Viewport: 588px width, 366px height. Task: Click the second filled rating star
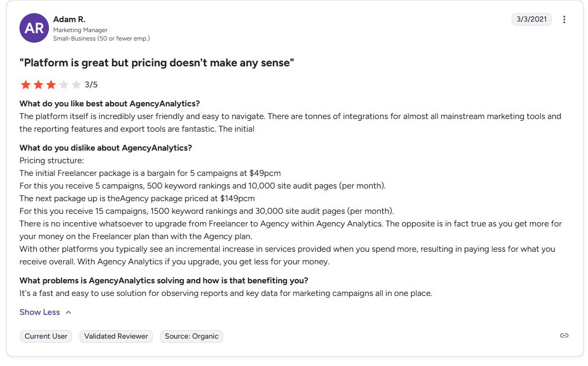click(38, 85)
